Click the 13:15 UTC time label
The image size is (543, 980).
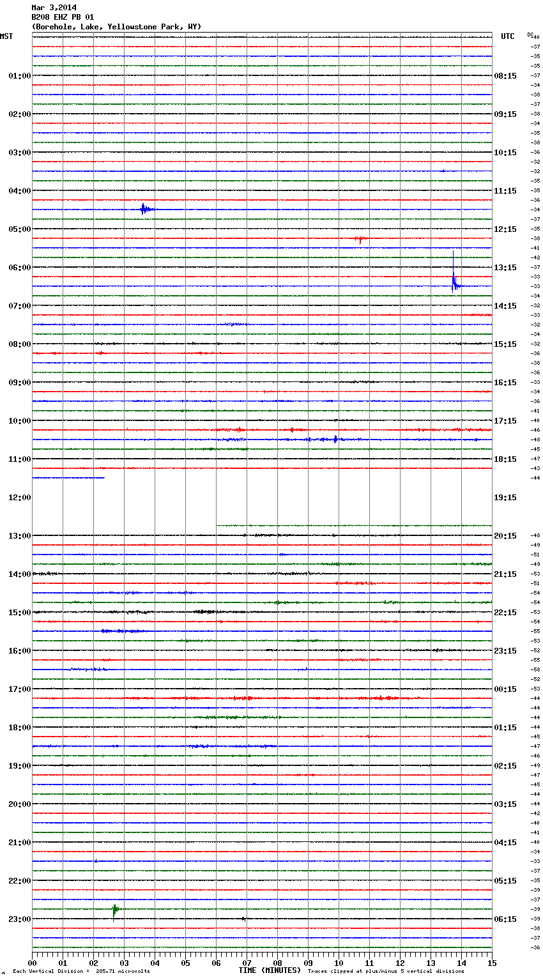[505, 268]
